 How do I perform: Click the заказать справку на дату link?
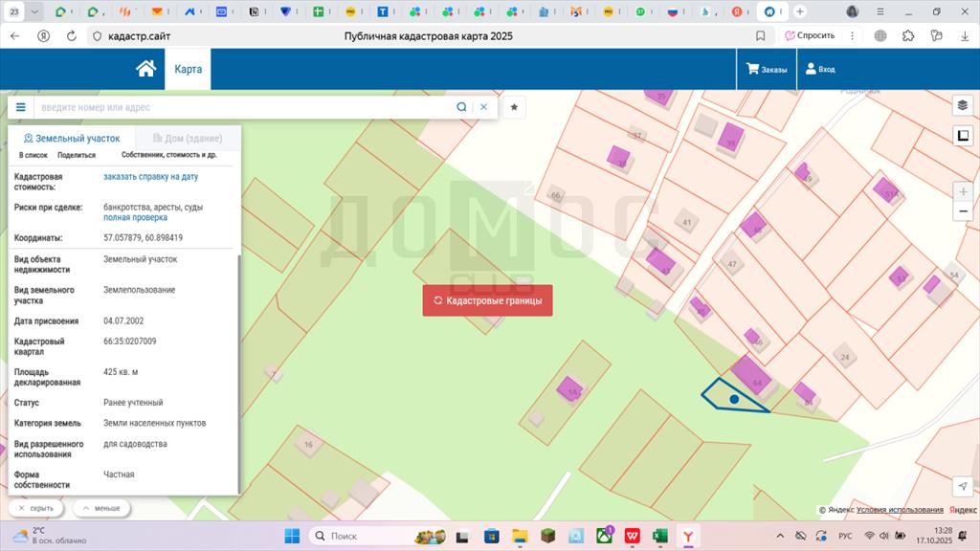150,177
